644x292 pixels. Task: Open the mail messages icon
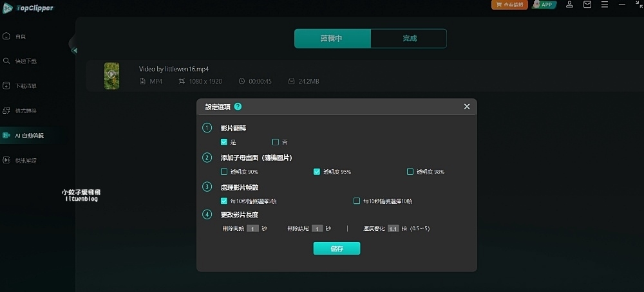[587, 5]
